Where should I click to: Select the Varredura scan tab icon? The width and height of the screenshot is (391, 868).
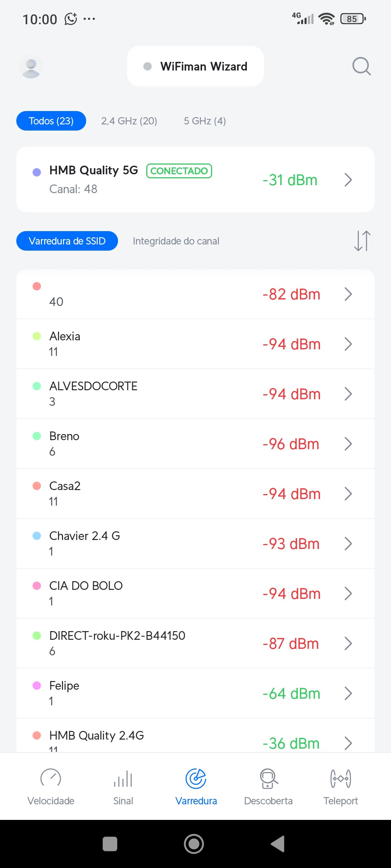tap(196, 779)
